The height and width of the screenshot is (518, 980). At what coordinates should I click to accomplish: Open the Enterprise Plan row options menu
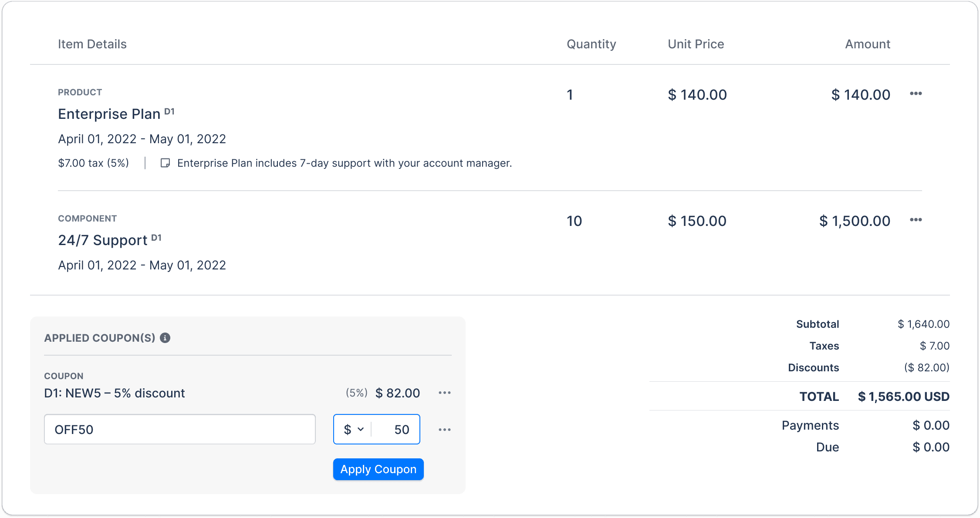coord(916,94)
